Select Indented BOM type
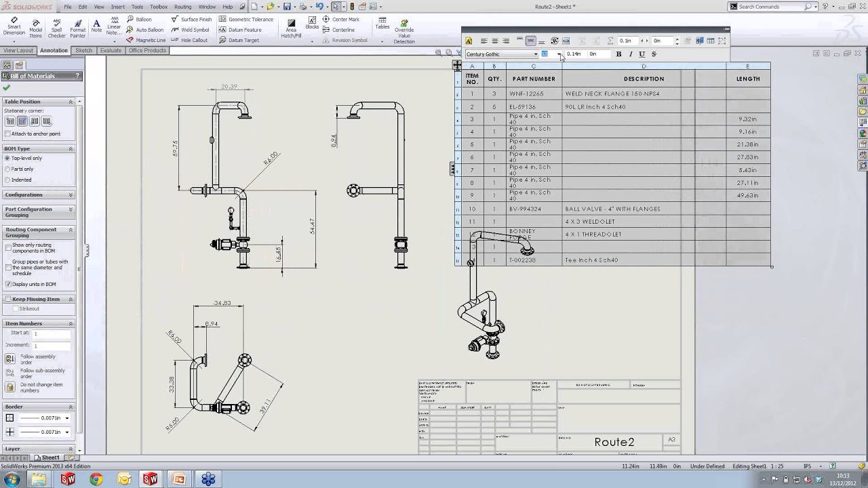The width and height of the screenshot is (868, 488). [x=7, y=180]
